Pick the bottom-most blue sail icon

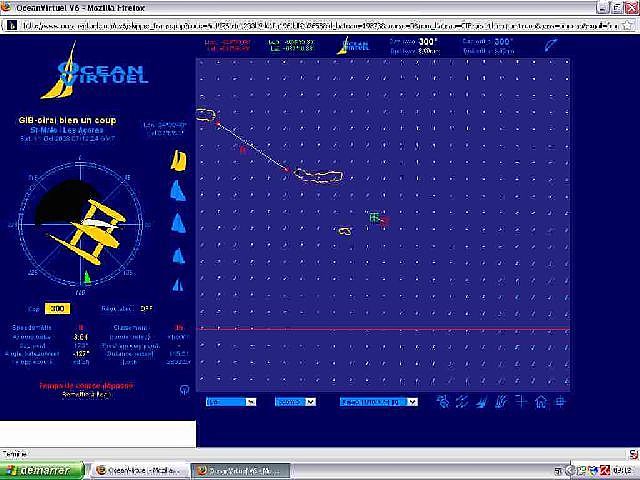click(180, 288)
